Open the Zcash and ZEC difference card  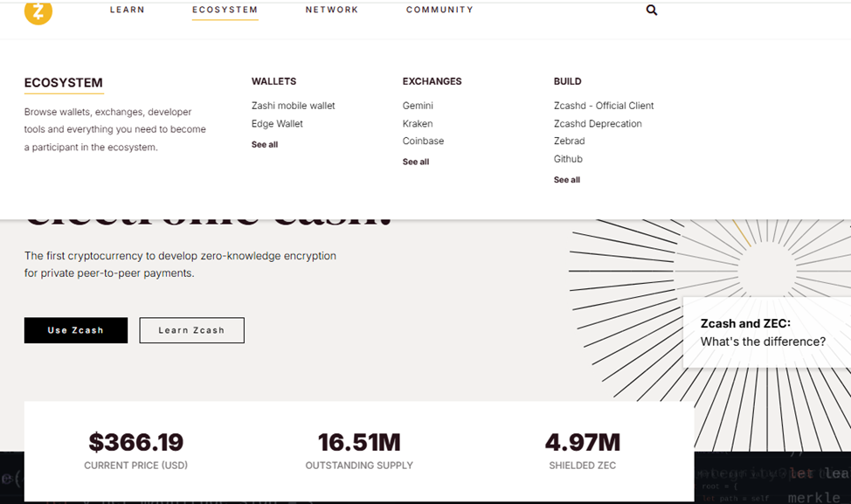[763, 333]
